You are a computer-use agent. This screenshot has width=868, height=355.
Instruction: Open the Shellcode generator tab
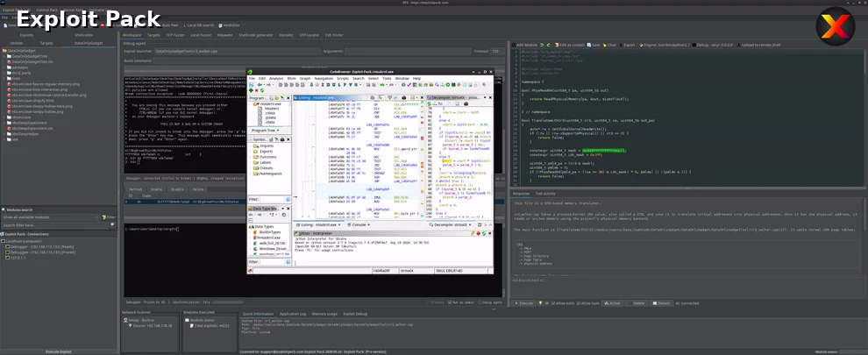[256, 35]
